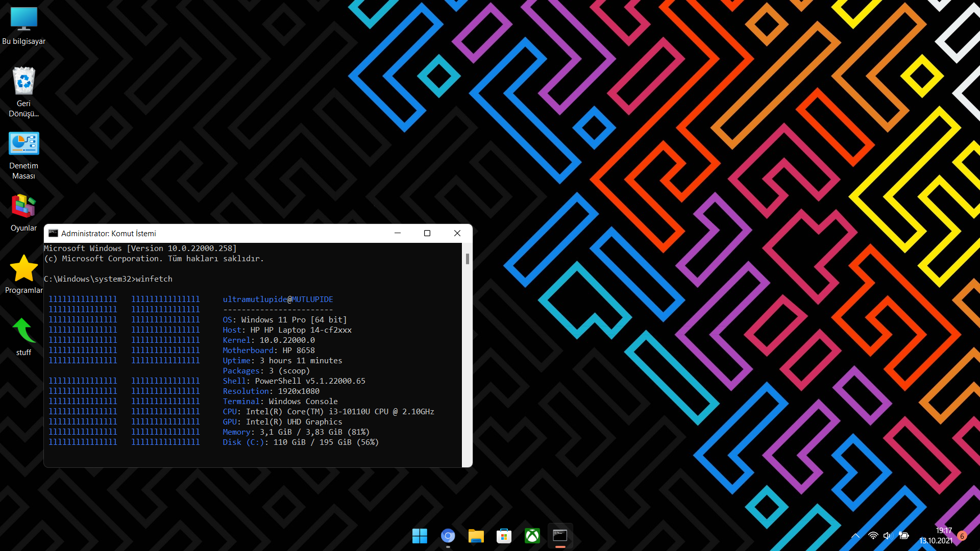Open Denetim Masası control panel icon
This screenshot has height=551, width=980.
click(23, 144)
